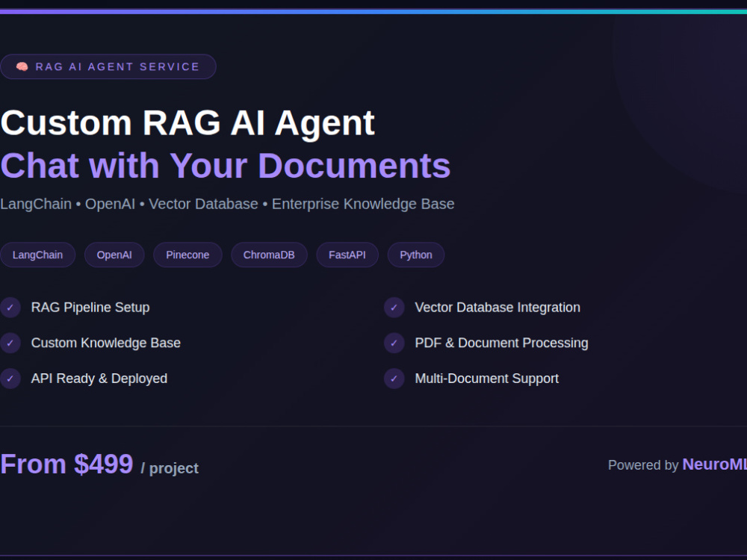Click the 'Chat with Your Documents' purple heading

coord(226,166)
